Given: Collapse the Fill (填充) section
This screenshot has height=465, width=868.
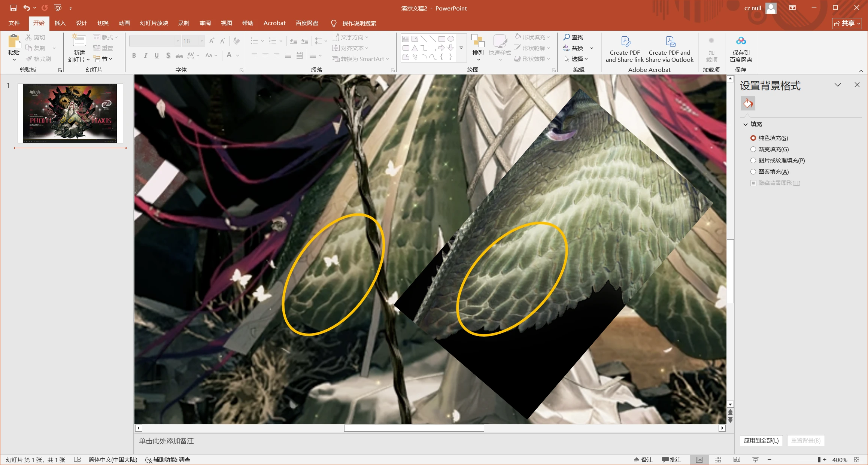Looking at the screenshot, I should (x=746, y=124).
